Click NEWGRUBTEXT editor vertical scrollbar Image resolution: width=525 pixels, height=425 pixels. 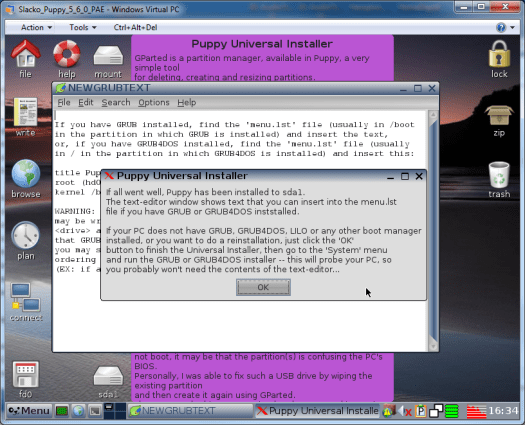(x=433, y=231)
